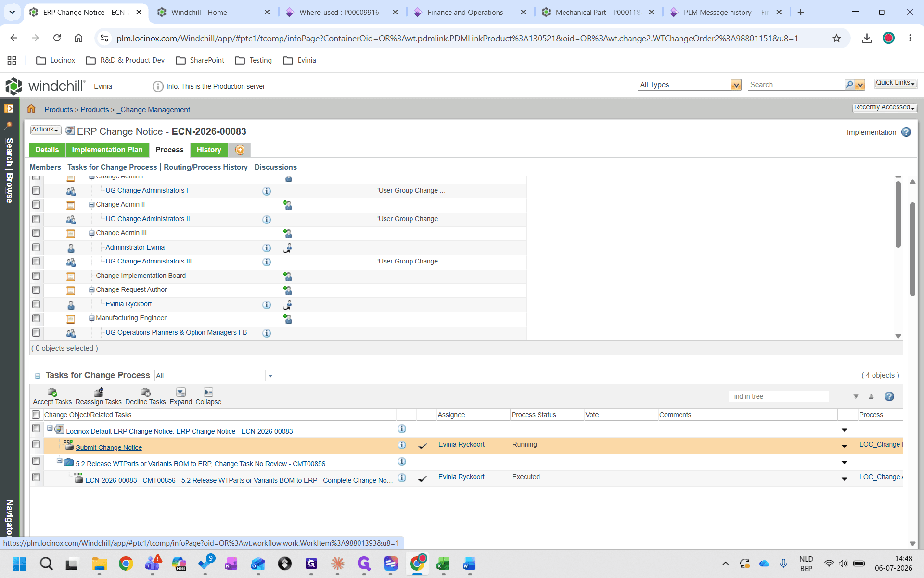Replace user icon in Evinia Ryckoort member row
Image resolution: width=924 pixels, height=578 pixels.
point(287,305)
